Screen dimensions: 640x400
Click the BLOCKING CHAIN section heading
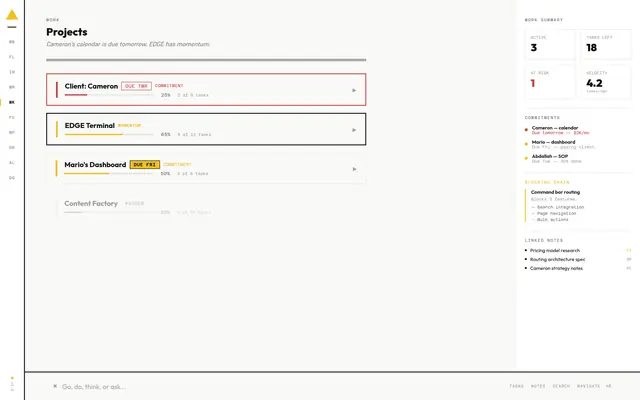click(x=547, y=182)
